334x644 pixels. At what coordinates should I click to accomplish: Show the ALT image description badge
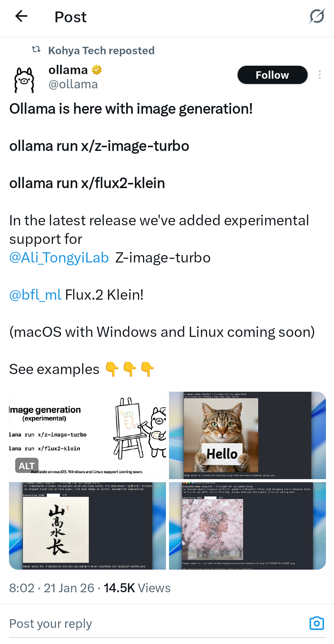pos(27,466)
